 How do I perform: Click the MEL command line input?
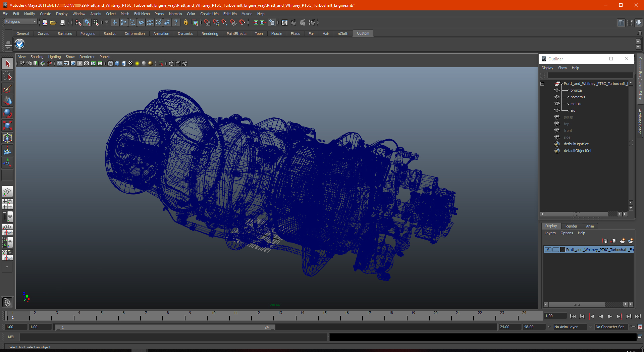pos(173,337)
